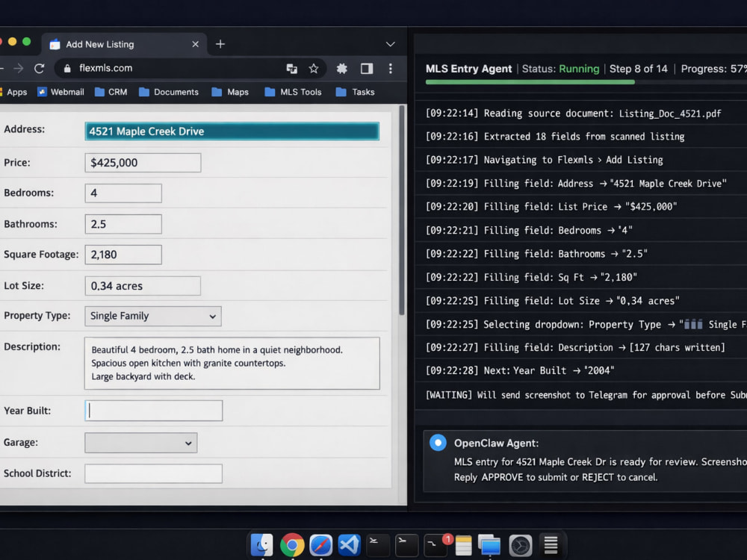Click the lock icon beside flexmls.com
Screen dimensions: 747x560
[67, 69]
